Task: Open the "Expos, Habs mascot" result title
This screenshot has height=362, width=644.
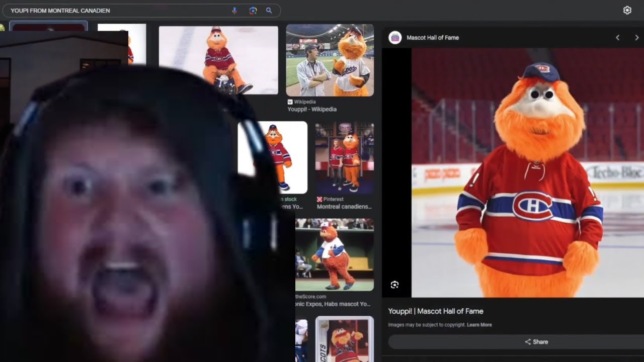Action: tap(333, 304)
